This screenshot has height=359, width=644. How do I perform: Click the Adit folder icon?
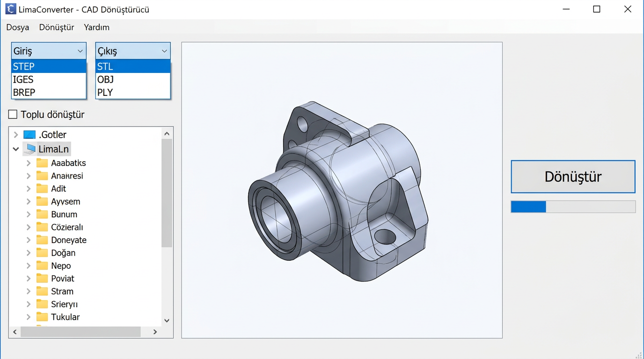[x=43, y=188]
